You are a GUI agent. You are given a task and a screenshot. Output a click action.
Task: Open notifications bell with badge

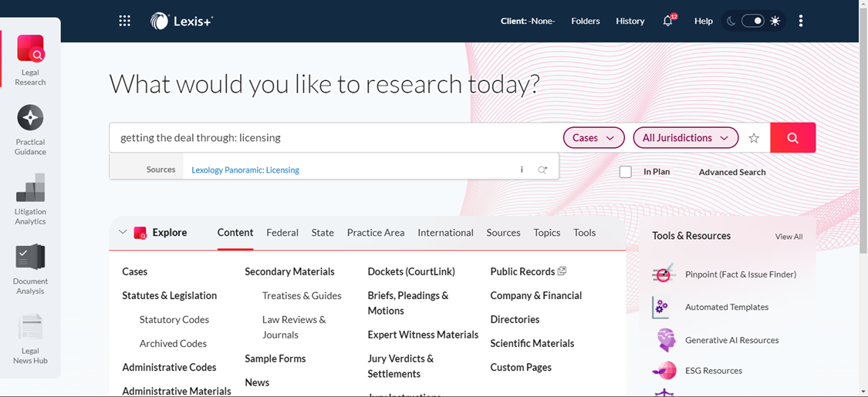(669, 21)
